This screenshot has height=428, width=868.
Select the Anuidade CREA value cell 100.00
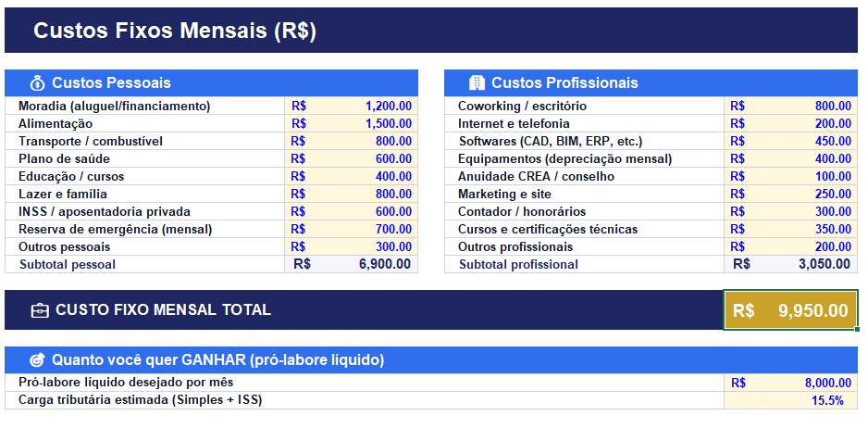(x=791, y=176)
